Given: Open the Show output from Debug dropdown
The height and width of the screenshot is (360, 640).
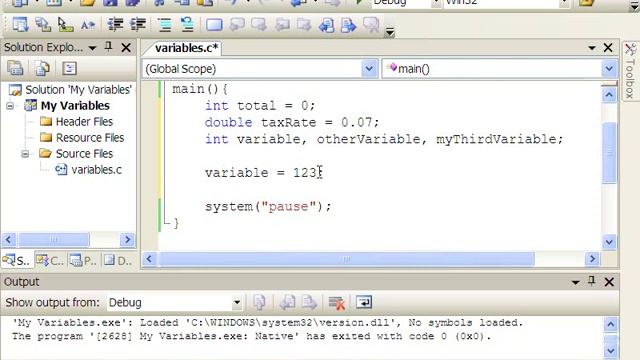Looking at the screenshot, I should [x=237, y=303].
